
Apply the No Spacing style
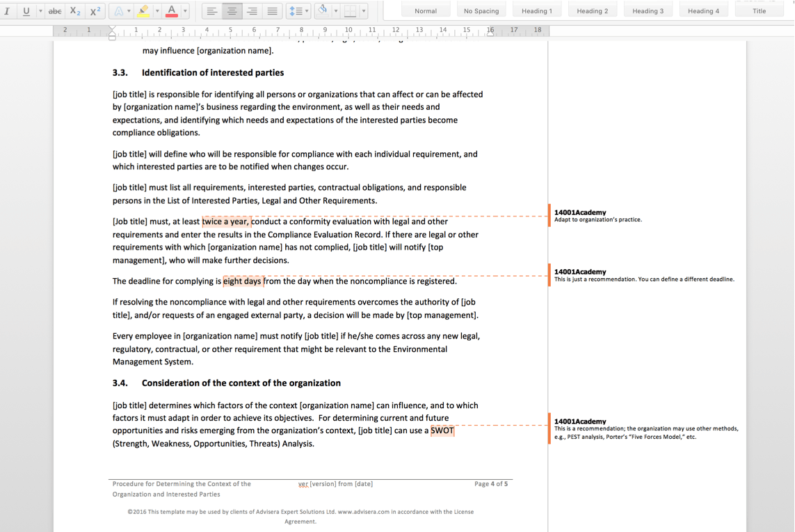(x=481, y=11)
